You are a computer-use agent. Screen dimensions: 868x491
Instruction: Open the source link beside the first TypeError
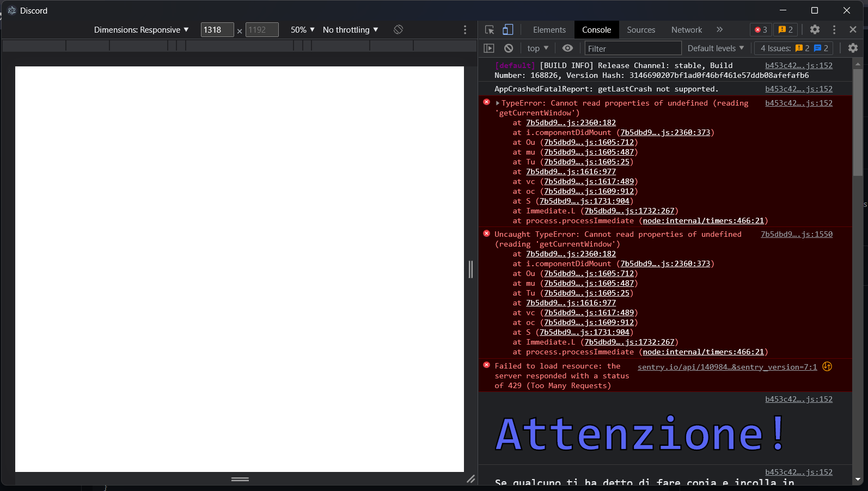(x=799, y=103)
